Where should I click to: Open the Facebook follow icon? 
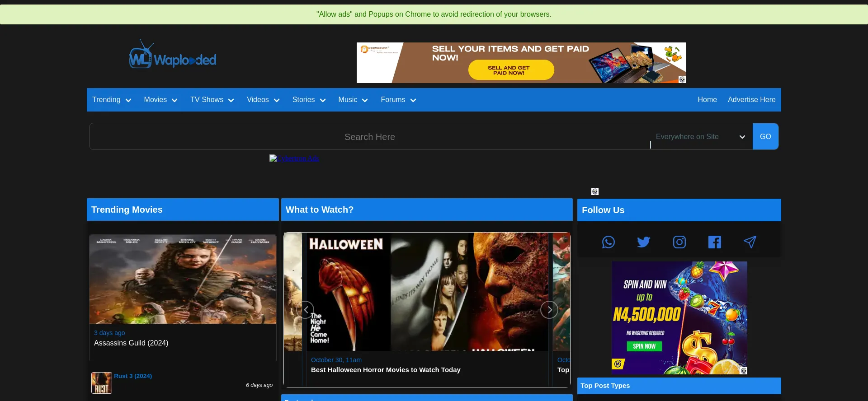point(714,242)
